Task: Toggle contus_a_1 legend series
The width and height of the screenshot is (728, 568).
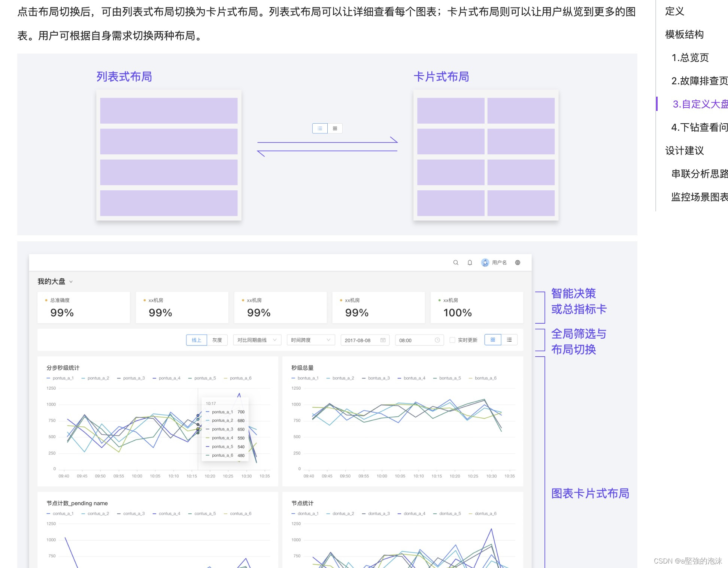Action: (60, 514)
